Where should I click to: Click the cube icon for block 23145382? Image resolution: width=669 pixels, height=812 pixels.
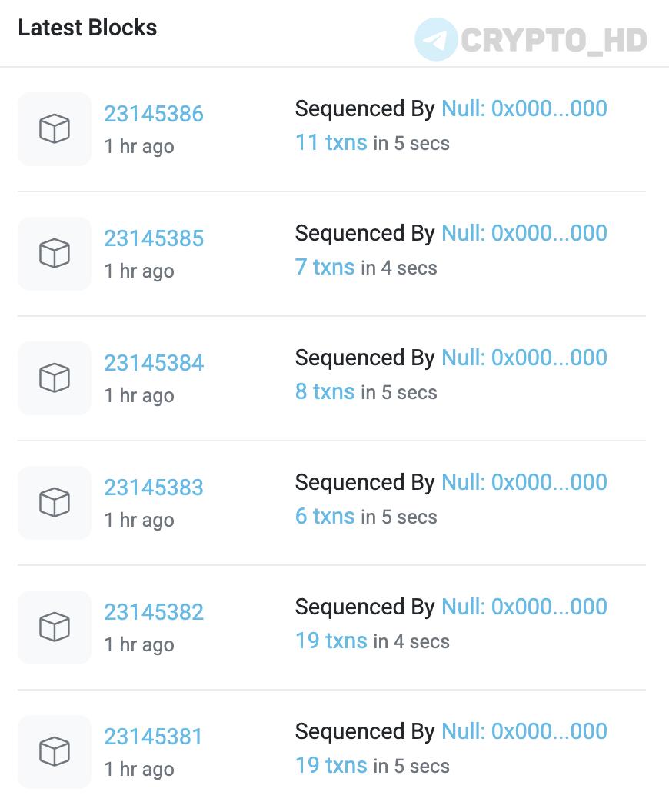pos(55,627)
